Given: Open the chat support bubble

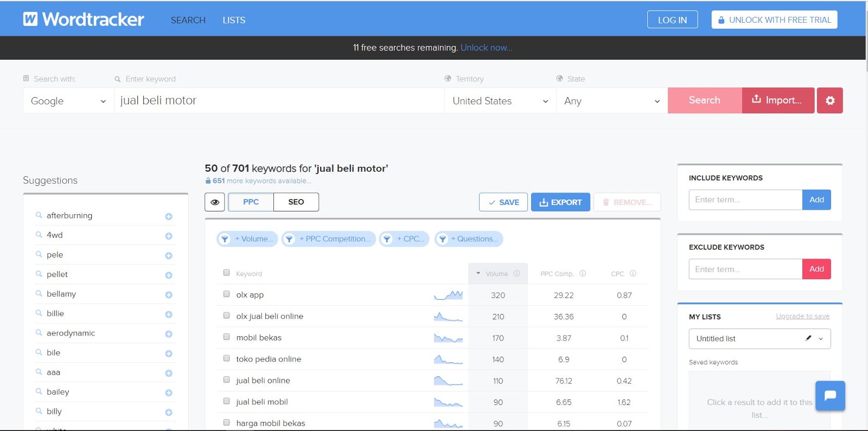Looking at the screenshot, I should [830, 396].
